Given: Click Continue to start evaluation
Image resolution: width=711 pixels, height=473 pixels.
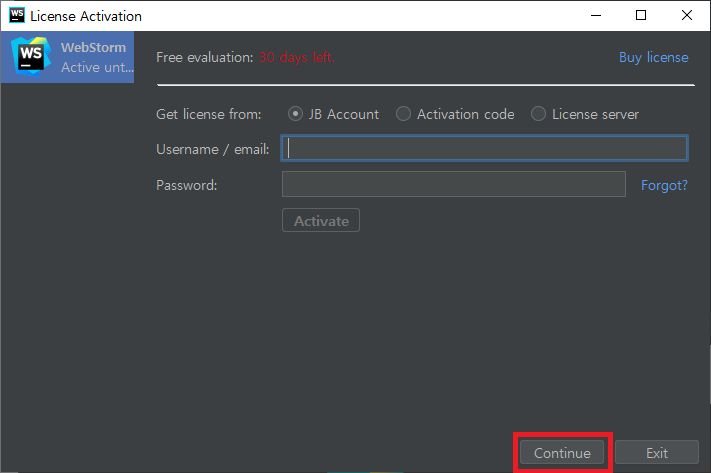Looking at the screenshot, I should click(x=562, y=453).
